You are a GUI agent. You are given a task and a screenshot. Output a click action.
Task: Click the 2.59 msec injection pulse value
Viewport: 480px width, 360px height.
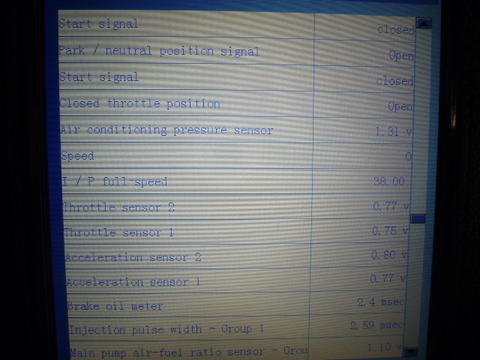(376, 325)
